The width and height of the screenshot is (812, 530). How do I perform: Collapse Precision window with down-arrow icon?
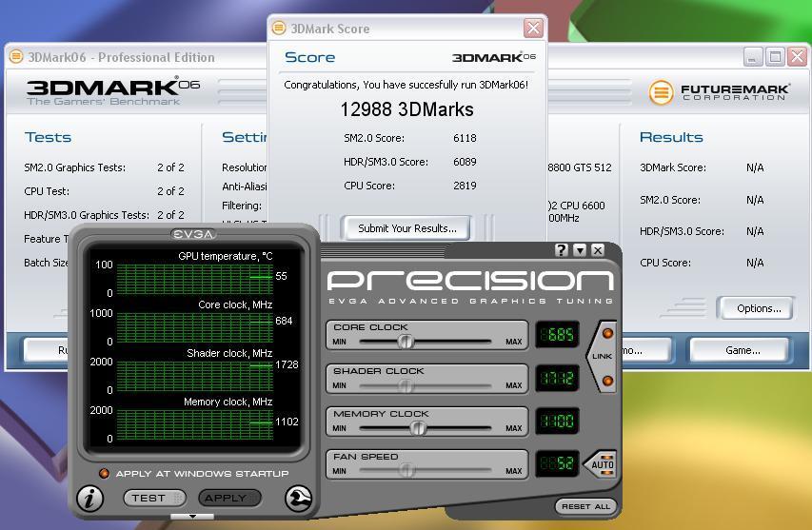click(580, 250)
